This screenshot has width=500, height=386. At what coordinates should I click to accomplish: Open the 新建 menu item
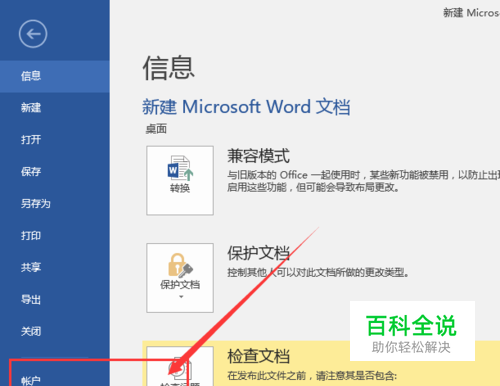tap(55, 108)
